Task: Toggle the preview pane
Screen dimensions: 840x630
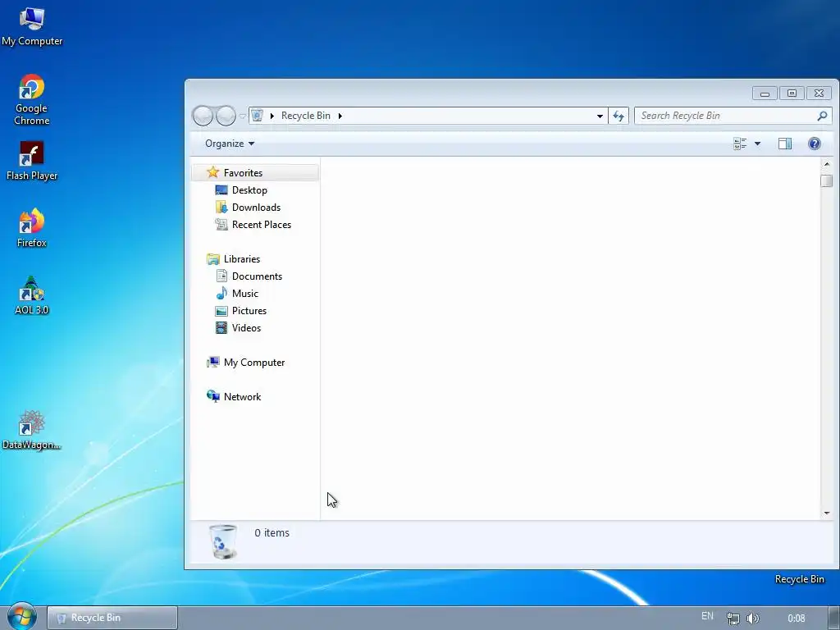Action: coord(785,144)
